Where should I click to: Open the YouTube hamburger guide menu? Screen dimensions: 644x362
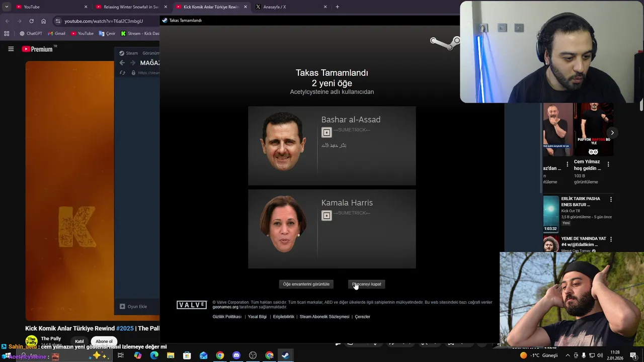(11, 49)
